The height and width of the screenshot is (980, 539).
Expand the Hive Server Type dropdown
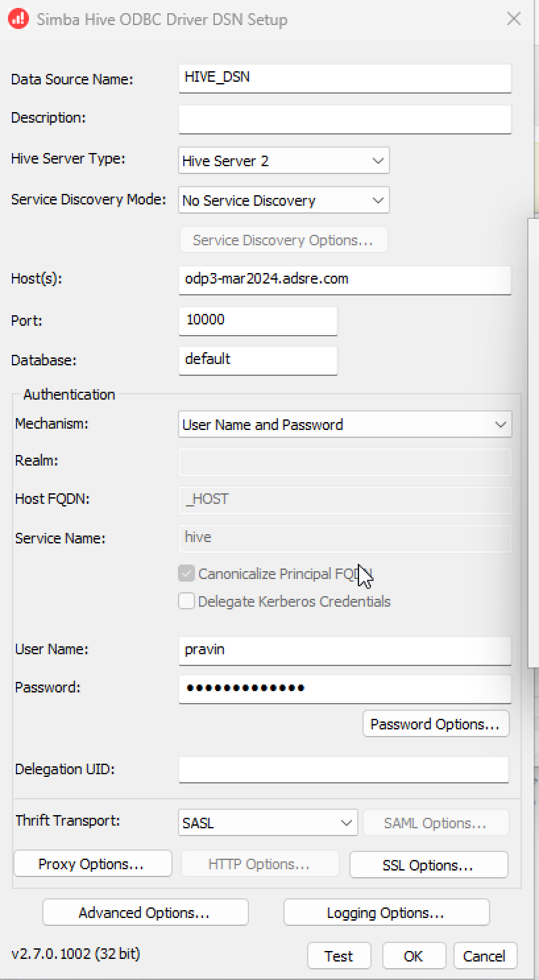pos(284,161)
